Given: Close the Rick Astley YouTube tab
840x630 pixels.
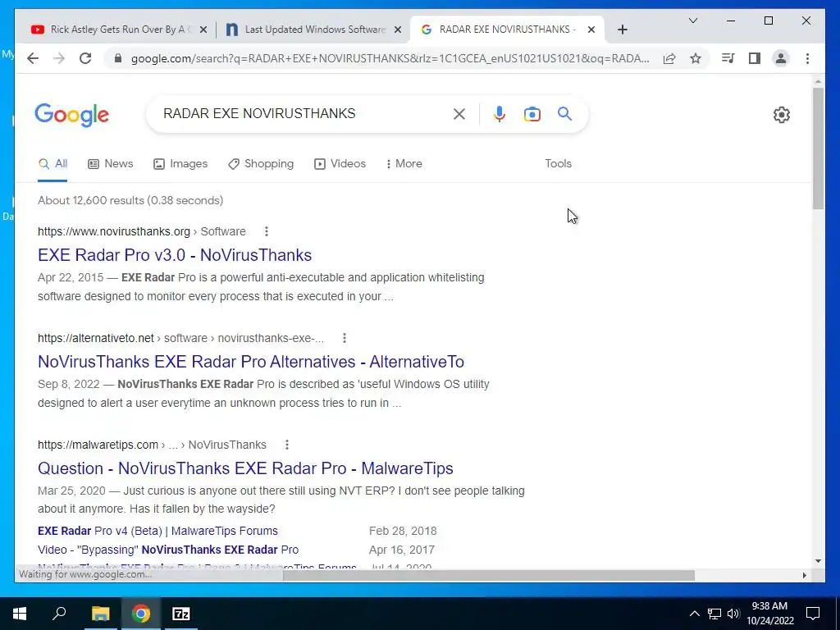Looking at the screenshot, I should click(x=203, y=30).
